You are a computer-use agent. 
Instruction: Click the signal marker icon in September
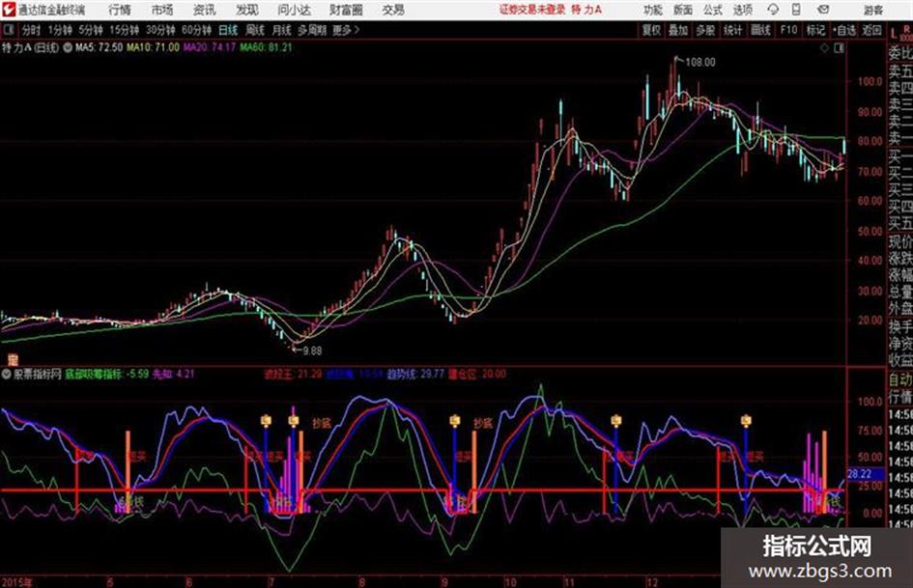[x=455, y=420]
